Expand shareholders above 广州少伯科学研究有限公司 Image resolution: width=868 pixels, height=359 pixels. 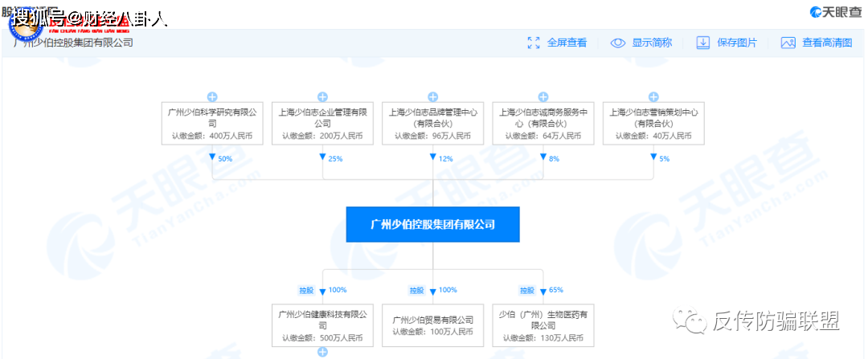212,96
